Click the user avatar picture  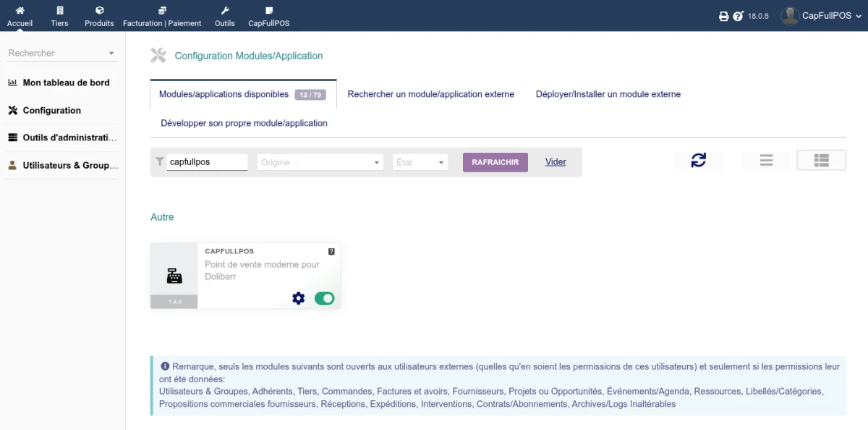coord(790,16)
